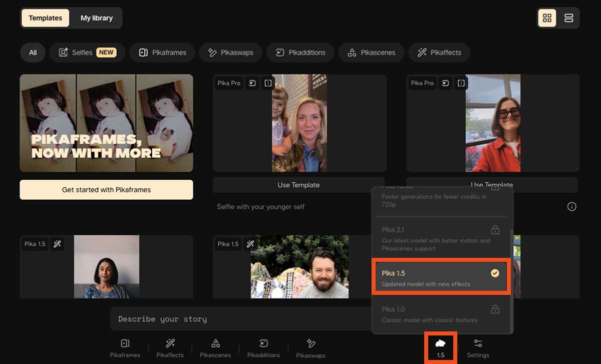601x364 pixels.
Task: Filter templates by Pikascenes chip
Action: click(371, 53)
